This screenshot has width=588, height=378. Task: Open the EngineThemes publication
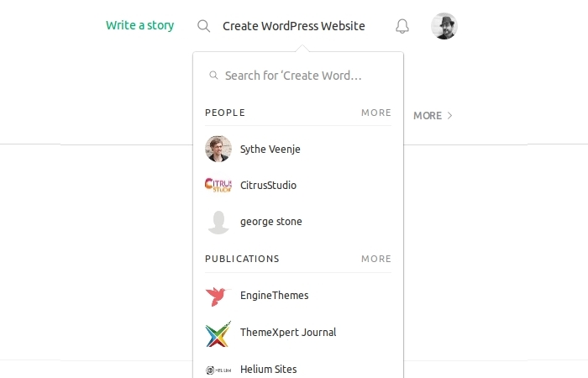274,296
